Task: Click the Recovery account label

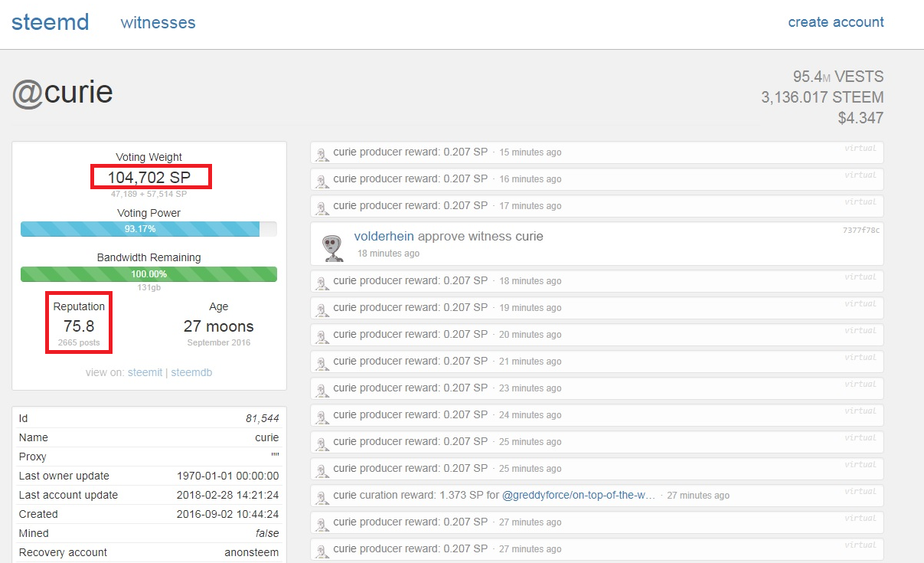Action: 63,552
